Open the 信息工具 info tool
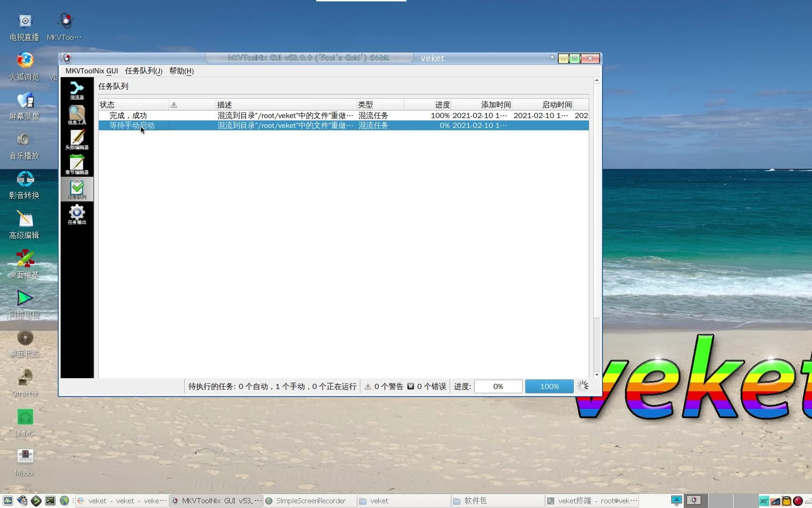 coord(77,115)
